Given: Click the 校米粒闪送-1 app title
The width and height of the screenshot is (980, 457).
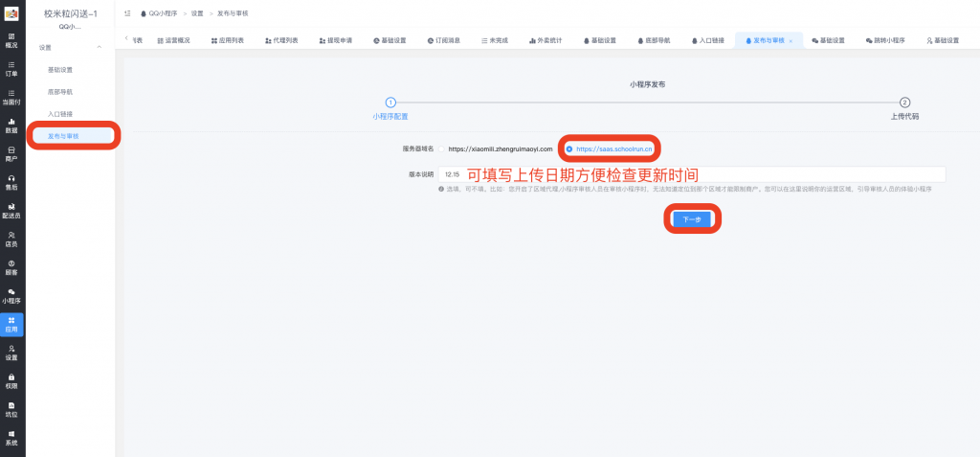Looking at the screenshot, I should click(71, 13).
